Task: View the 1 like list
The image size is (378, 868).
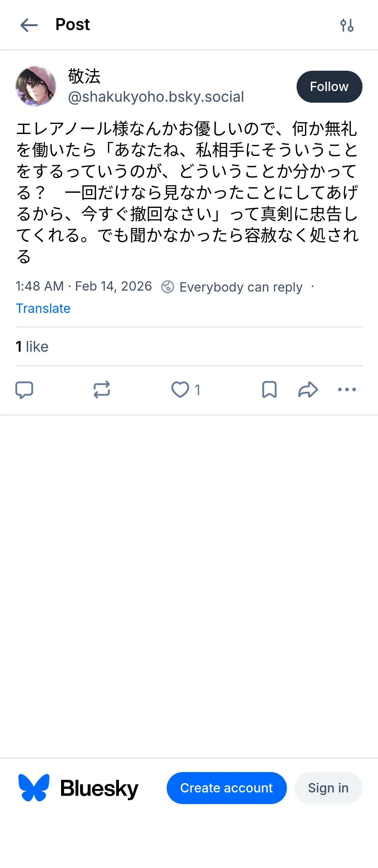Action: coord(32,346)
